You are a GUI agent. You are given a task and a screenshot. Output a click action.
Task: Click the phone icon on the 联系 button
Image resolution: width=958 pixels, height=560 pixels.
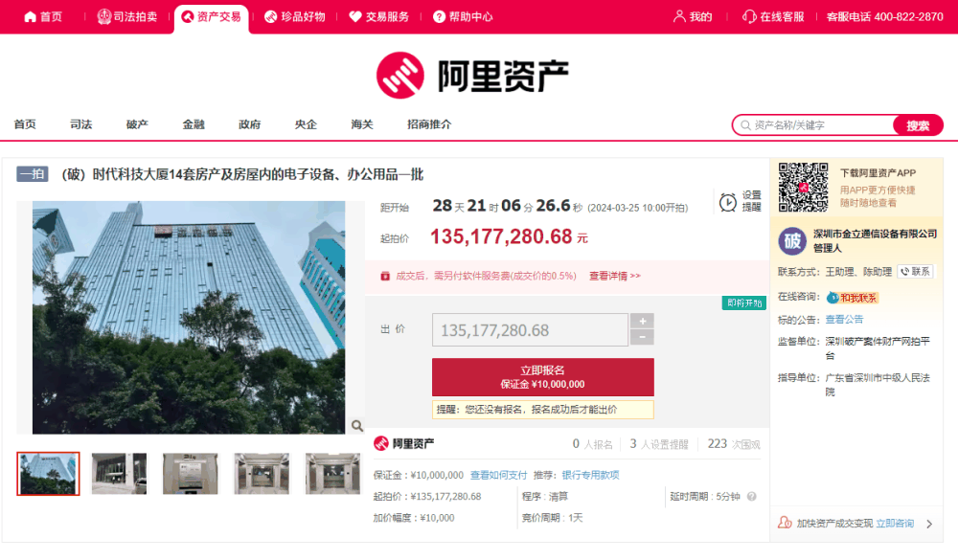click(904, 271)
